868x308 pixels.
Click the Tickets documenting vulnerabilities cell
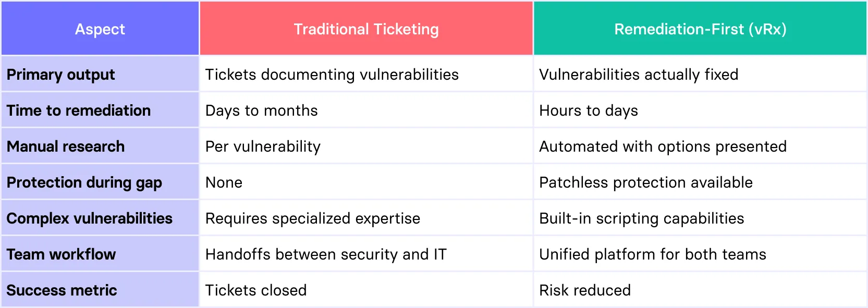click(366, 74)
